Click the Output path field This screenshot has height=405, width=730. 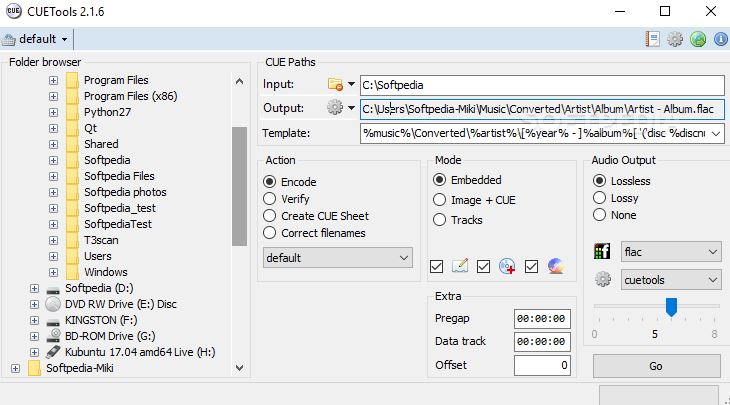542,109
